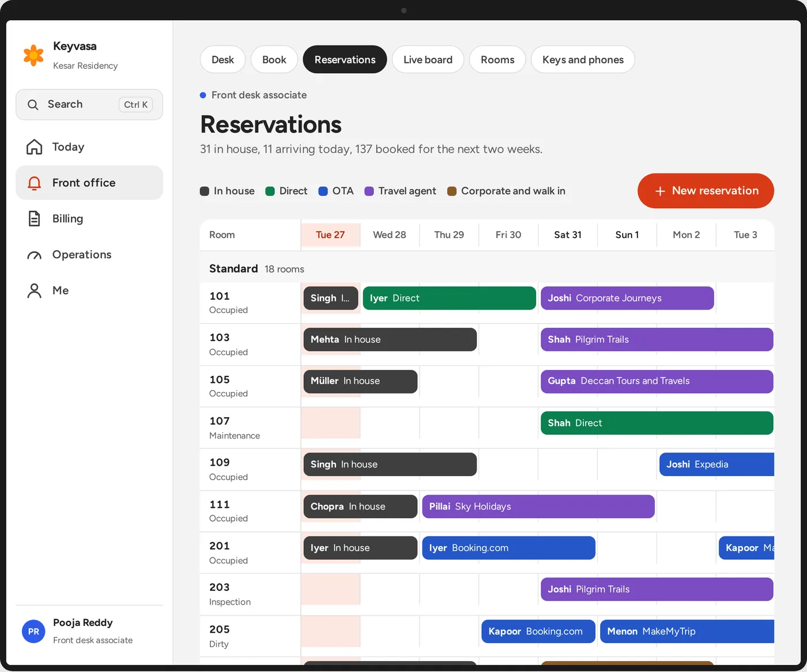This screenshot has width=807, height=672.
Task: Select the Reservations tab
Action: [345, 59]
